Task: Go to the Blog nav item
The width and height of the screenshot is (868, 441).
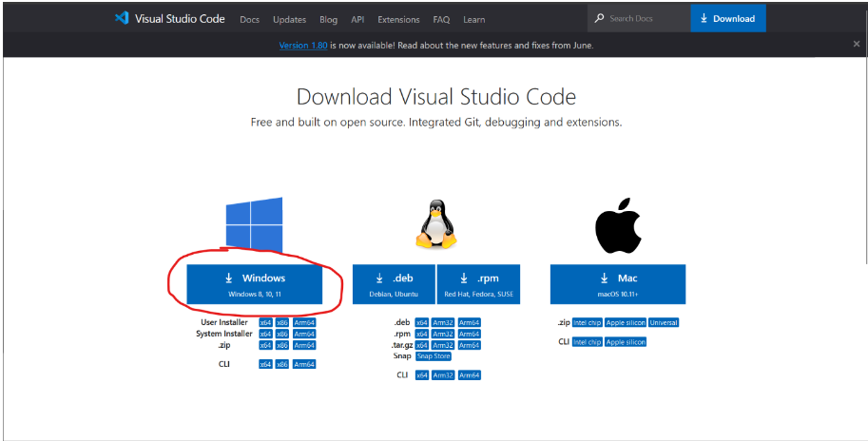Action: click(328, 19)
